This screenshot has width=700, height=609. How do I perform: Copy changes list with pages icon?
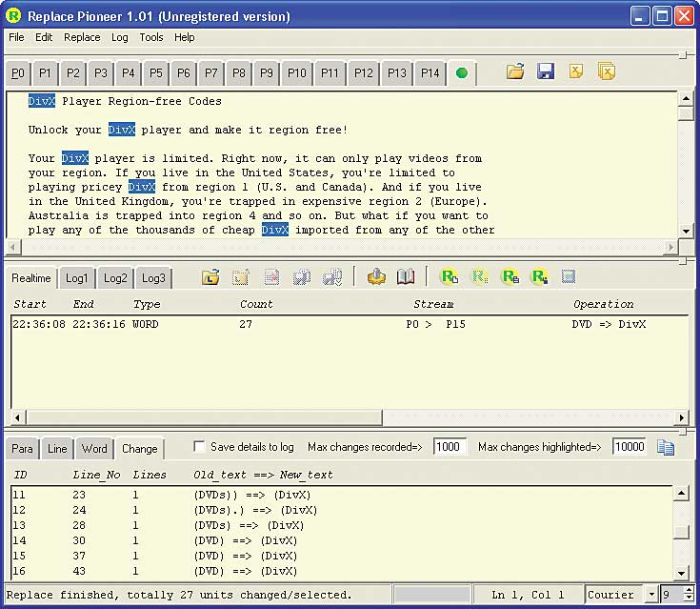[665, 447]
